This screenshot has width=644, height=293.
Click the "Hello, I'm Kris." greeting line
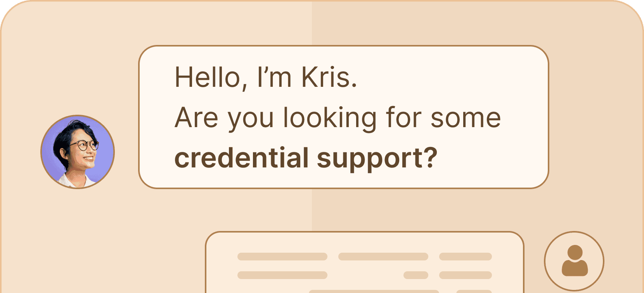(266, 78)
